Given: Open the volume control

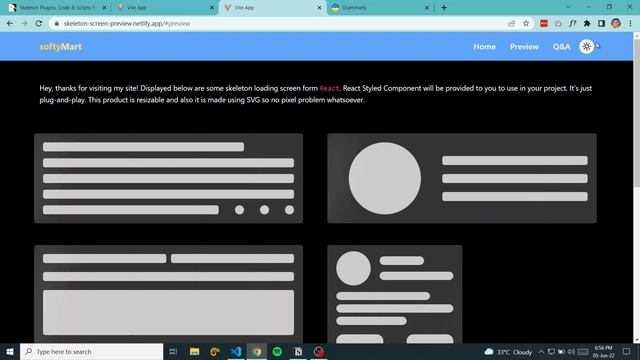Looking at the screenshot, I should point(571,351).
